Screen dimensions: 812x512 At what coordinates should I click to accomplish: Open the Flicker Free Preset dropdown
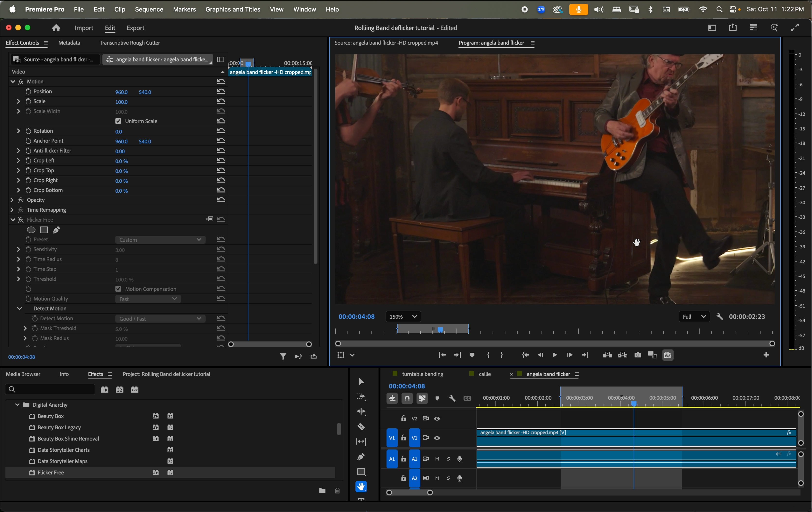(x=160, y=240)
